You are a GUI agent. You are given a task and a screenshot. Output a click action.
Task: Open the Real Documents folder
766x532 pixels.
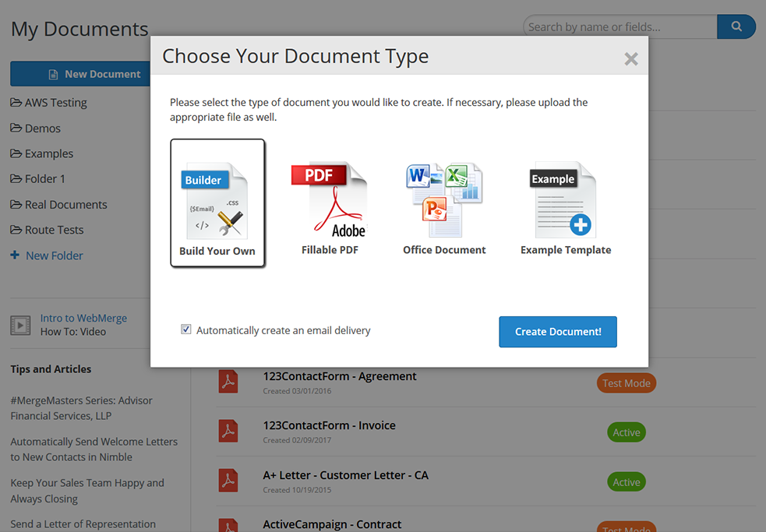(65, 205)
